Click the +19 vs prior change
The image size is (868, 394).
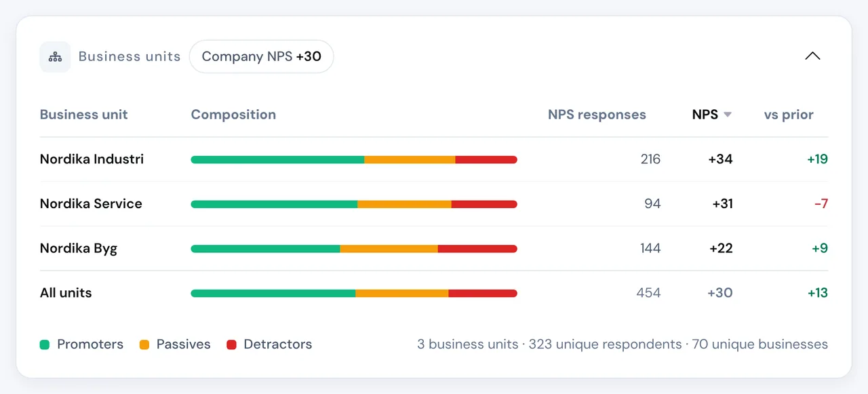tap(817, 159)
